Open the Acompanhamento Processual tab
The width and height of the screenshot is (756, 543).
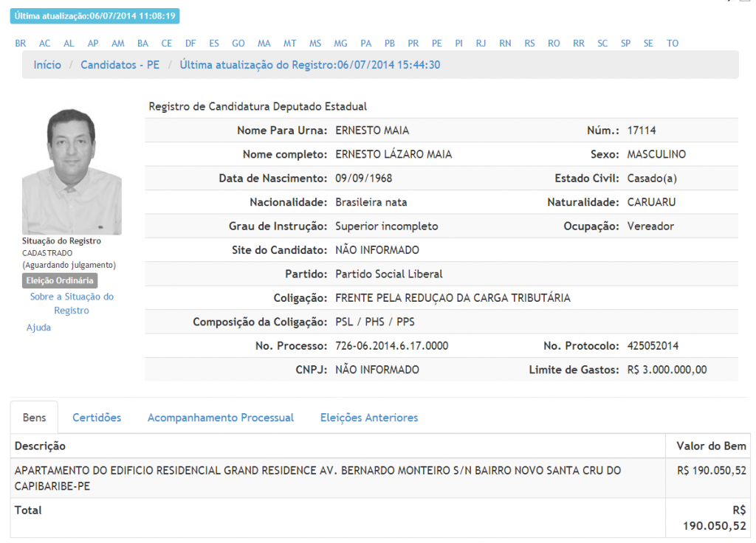(221, 418)
